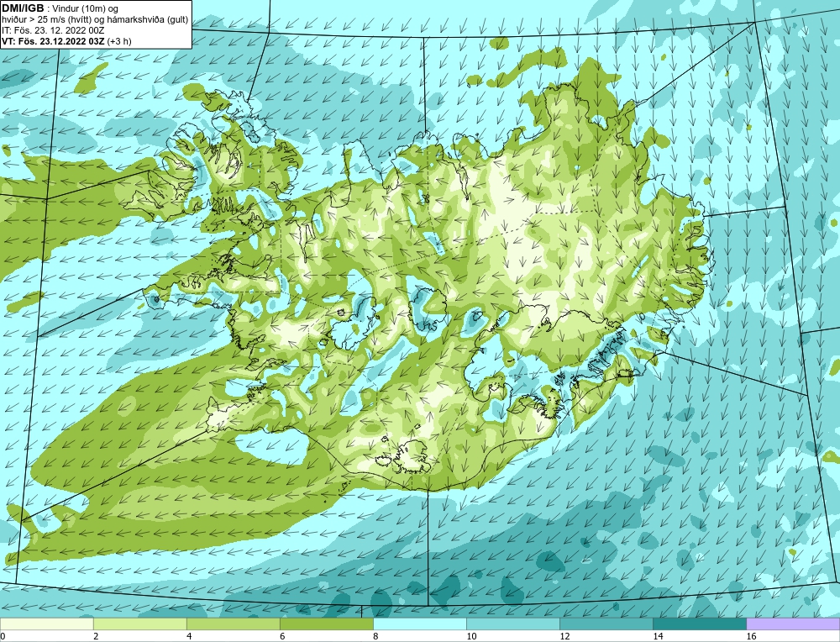The height and width of the screenshot is (642, 840).
Task: Click the legend scale value '12'
Action: (x=564, y=636)
